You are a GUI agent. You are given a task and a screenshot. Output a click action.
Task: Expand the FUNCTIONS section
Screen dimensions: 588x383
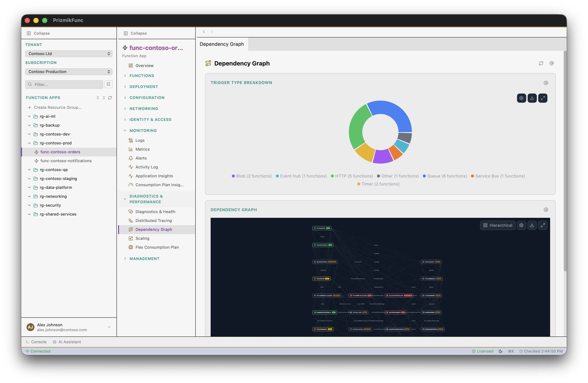[x=142, y=76]
